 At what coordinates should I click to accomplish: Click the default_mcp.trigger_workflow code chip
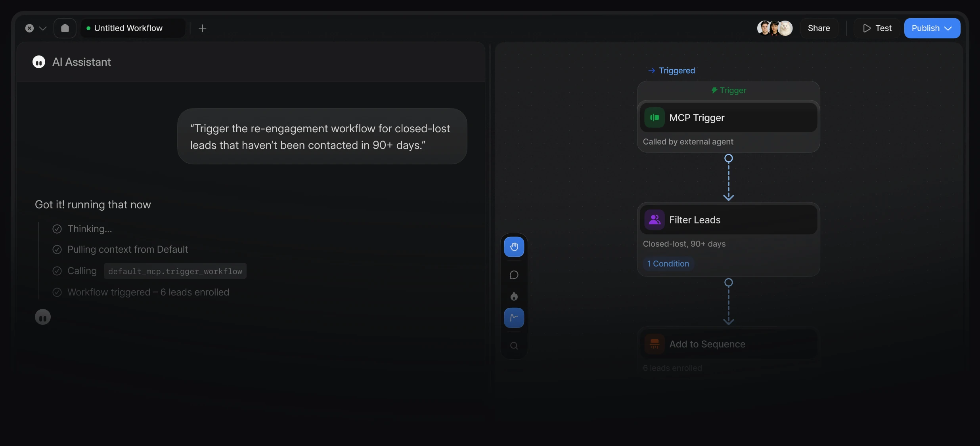coord(175,271)
